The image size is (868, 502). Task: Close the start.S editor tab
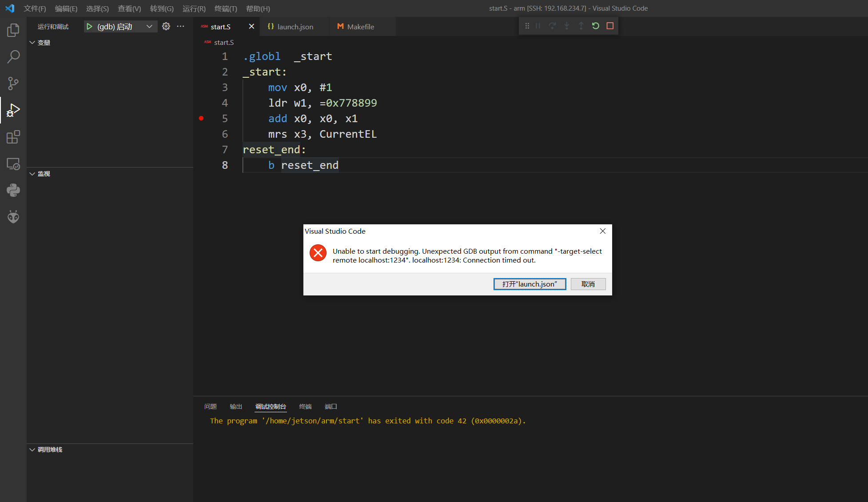pos(251,27)
